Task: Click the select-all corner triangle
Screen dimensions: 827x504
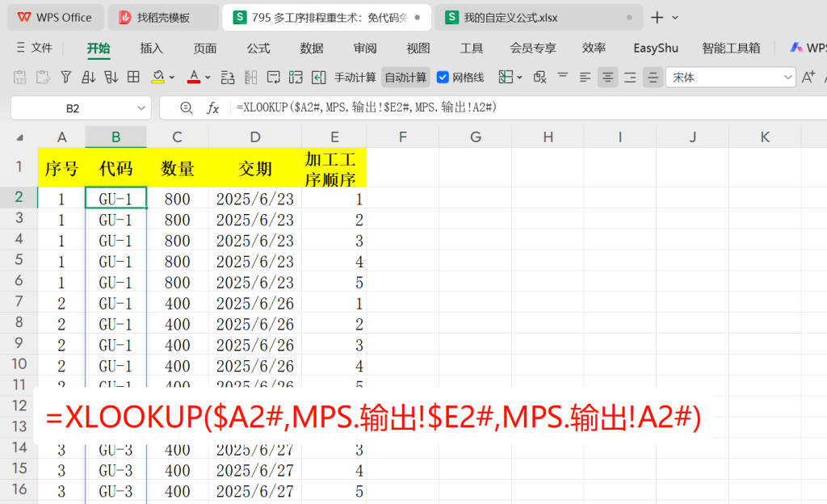Action: click(19, 137)
